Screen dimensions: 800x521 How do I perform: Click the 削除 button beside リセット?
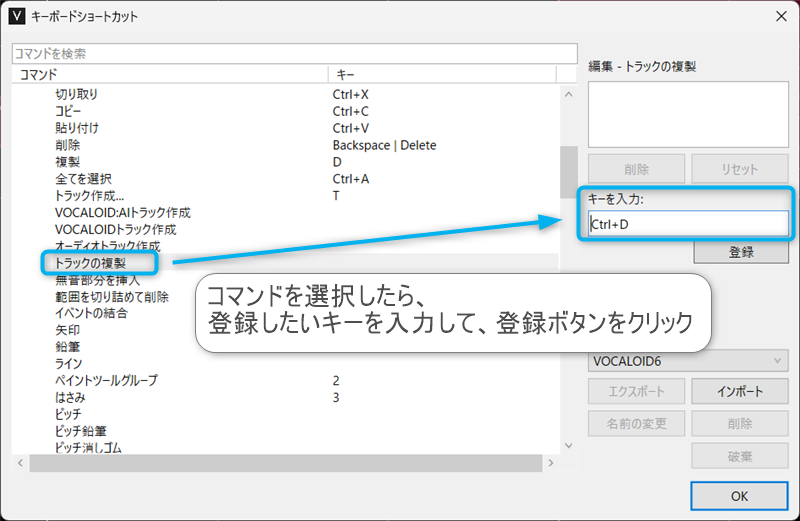pos(636,169)
